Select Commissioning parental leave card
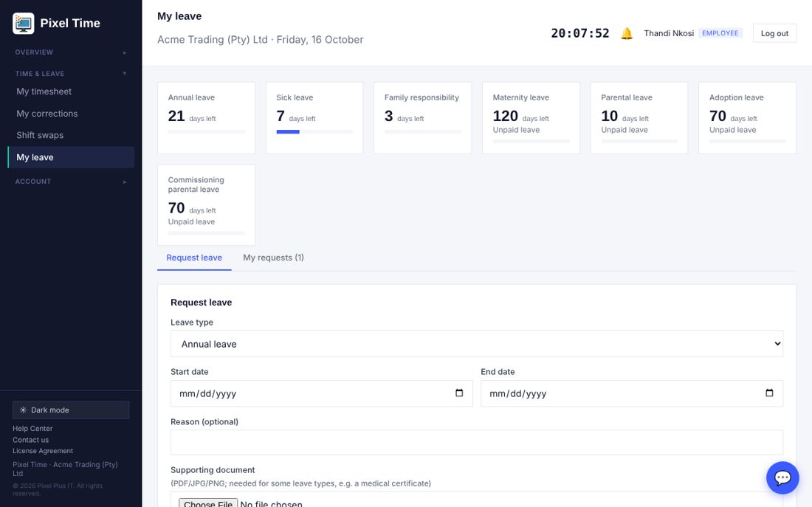Viewport: 812px width, 507px height. pos(206,205)
